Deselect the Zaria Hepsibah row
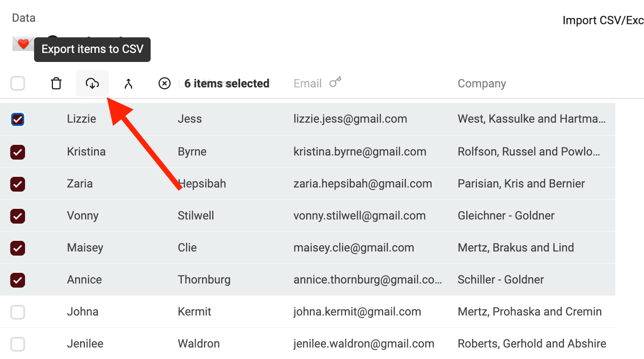Image resolution: width=644 pixels, height=359 pixels. pyautogui.click(x=18, y=184)
